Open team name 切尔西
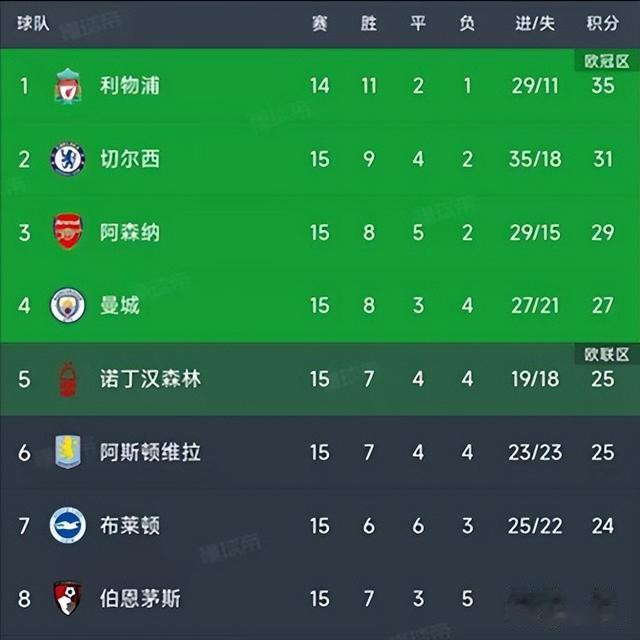Screen dimensions: 640x640 click(x=130, y=159)
